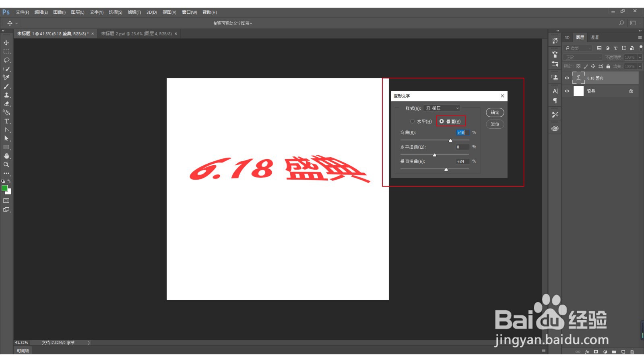Hide the 背景 layer
644x362 pixels.
(567, 91)
